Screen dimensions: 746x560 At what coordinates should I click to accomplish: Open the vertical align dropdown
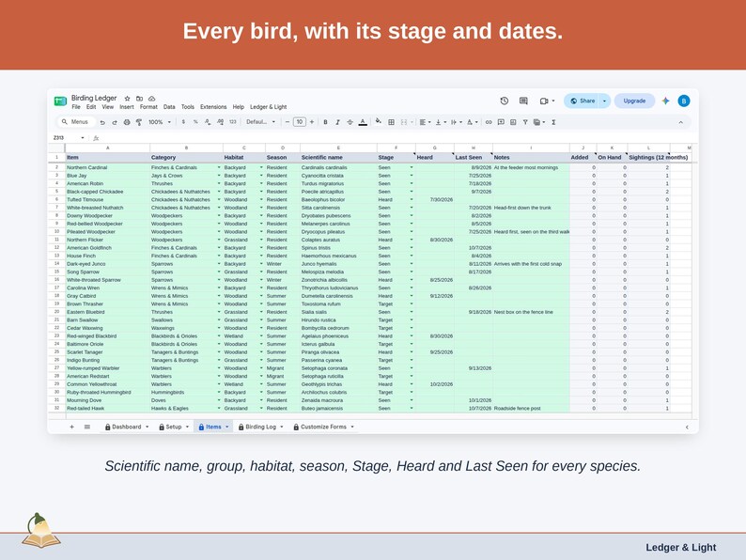(441, 122)
